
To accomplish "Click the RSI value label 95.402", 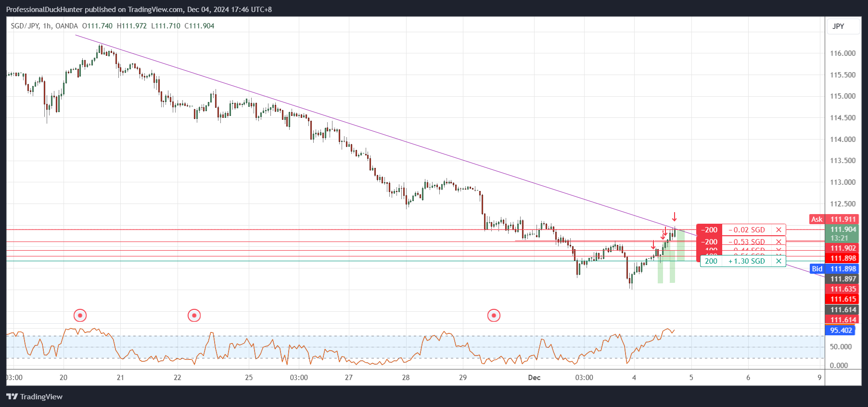I will coord(841,331).
